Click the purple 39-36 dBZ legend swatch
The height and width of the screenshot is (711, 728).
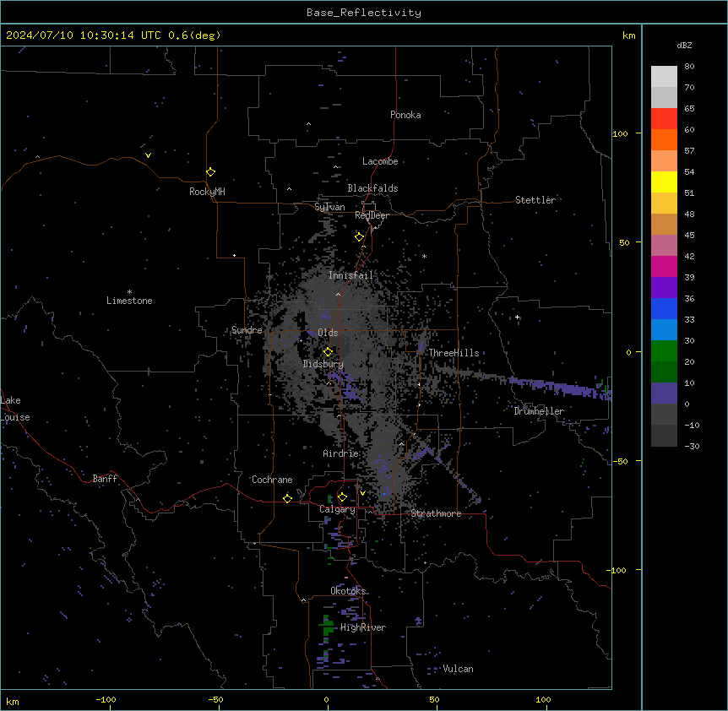click(664, 288)
